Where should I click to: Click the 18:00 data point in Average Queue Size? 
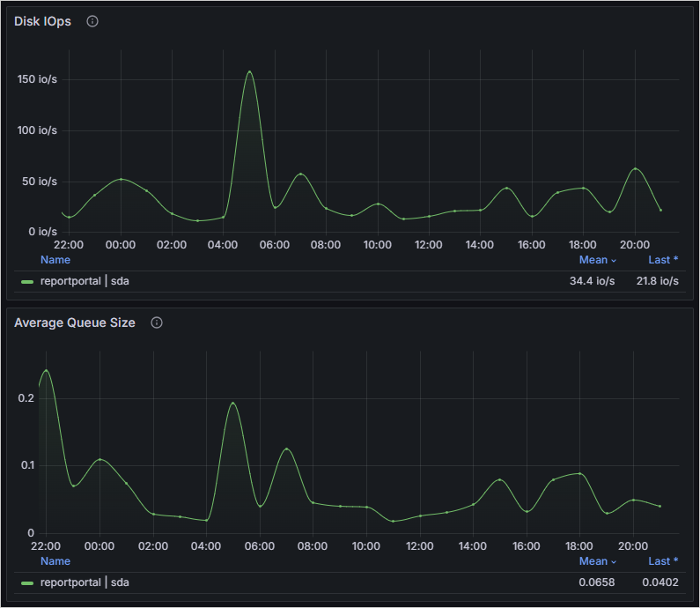(579, 474)
